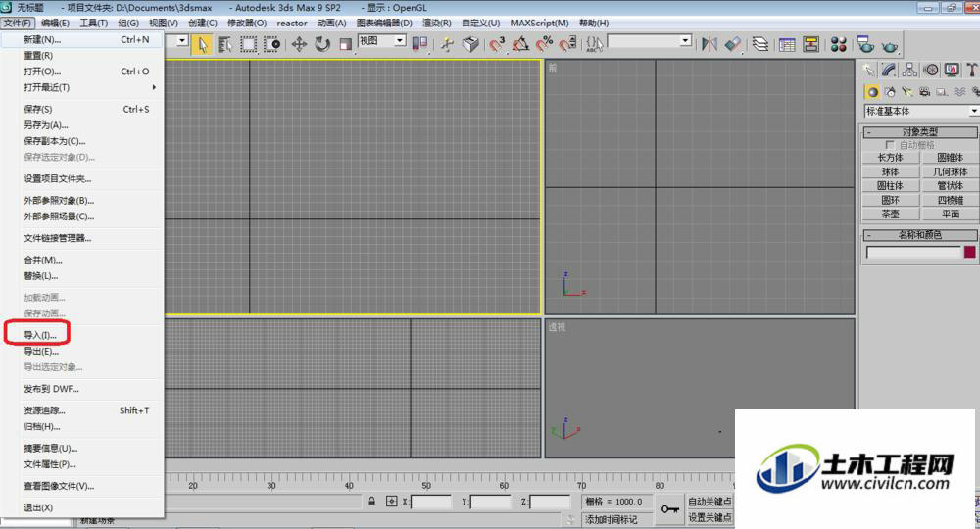The image size is (980, 529).
Task: Toggle Percent Snap
Action: coord(544,44)
